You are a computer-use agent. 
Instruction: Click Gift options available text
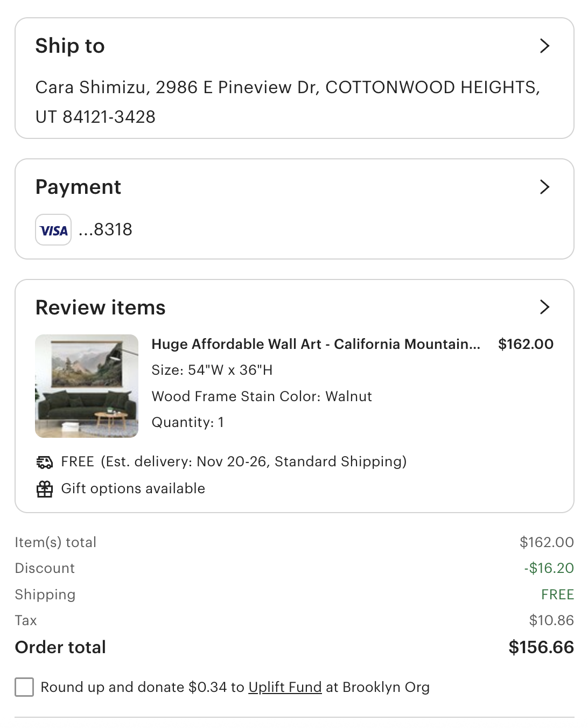(133, 488)
